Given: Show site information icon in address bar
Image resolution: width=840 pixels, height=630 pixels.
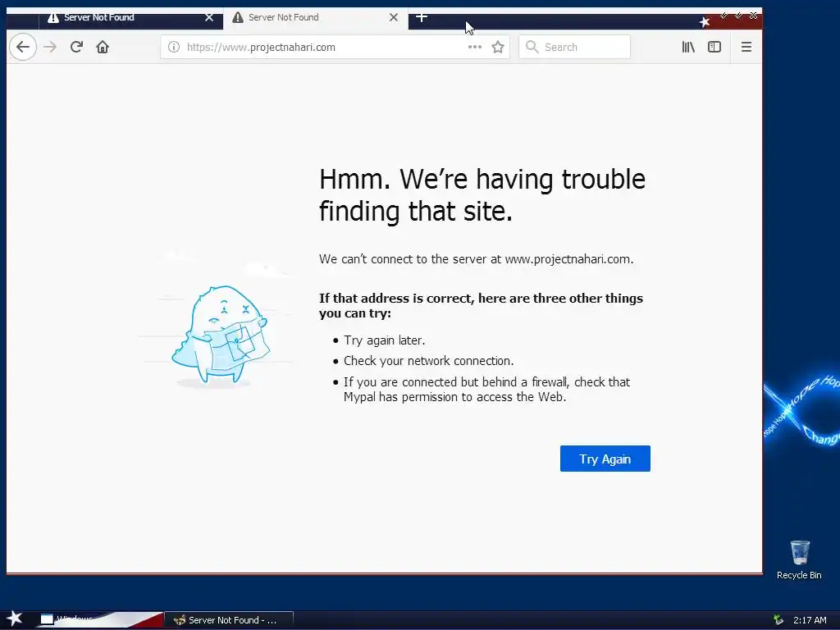Looking at the screenshot, I should [174, 47].
